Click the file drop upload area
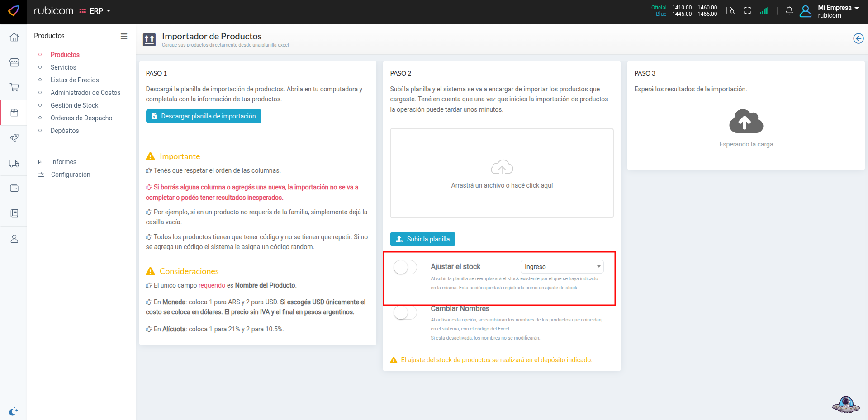This screenshot has width=868, height=420. [x=502, y=173]
